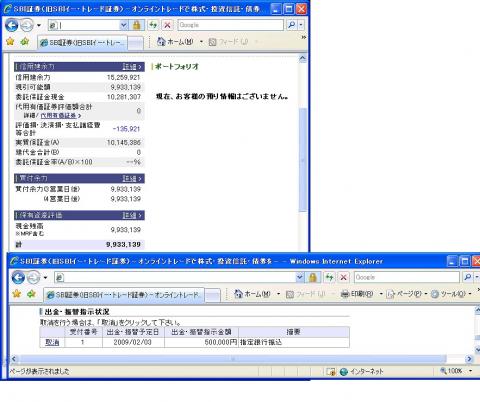
Task: Click the Google search field in the upper window
Action: pyautogui.click(x=231, y=25)
